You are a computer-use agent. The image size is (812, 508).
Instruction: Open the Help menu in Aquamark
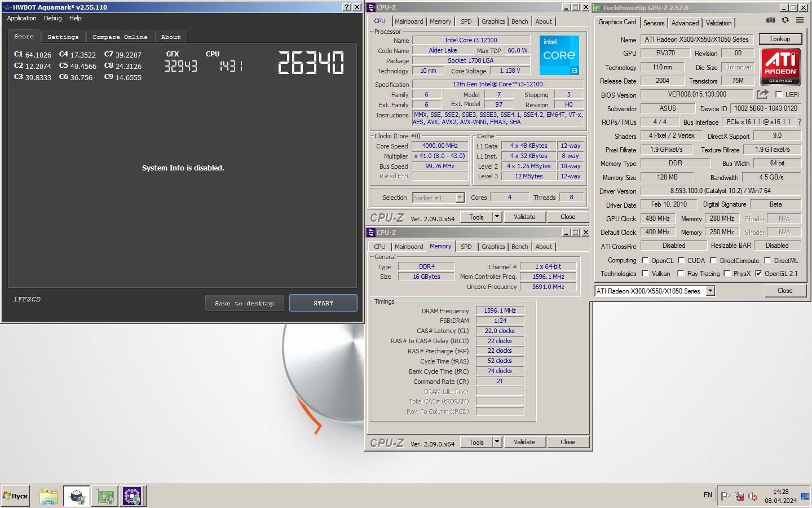(x=76, y=18)
